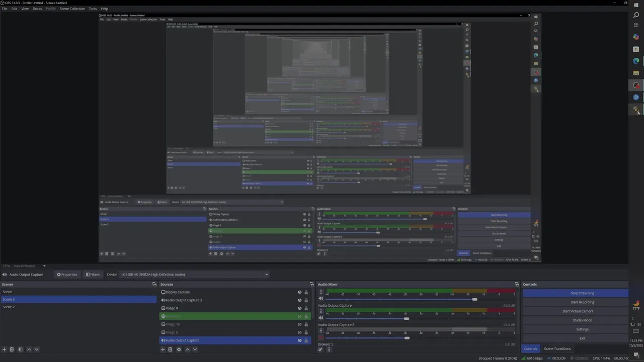Hide the Image 9 source

(x=299, y=308)
